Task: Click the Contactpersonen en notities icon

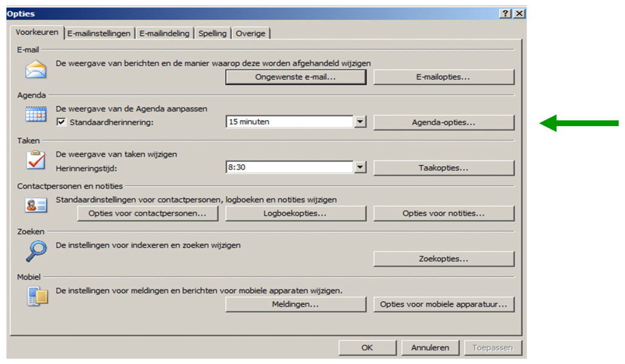Action: [35, 205]
